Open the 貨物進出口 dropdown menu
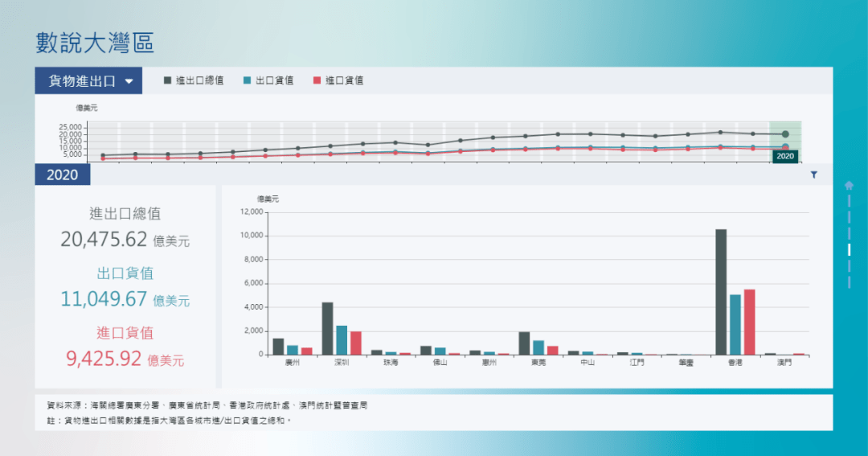The height and width of the screenshot is (456, 868). coord(88,81)
